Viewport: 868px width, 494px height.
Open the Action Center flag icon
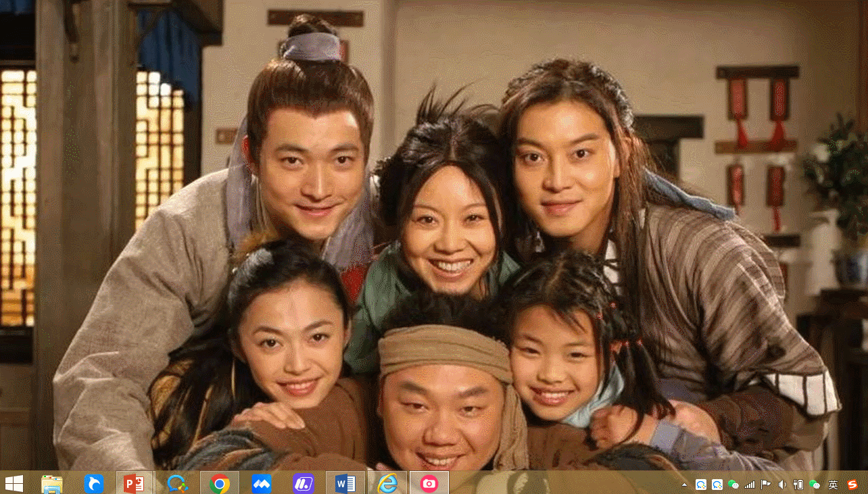[x=766, y=485]
